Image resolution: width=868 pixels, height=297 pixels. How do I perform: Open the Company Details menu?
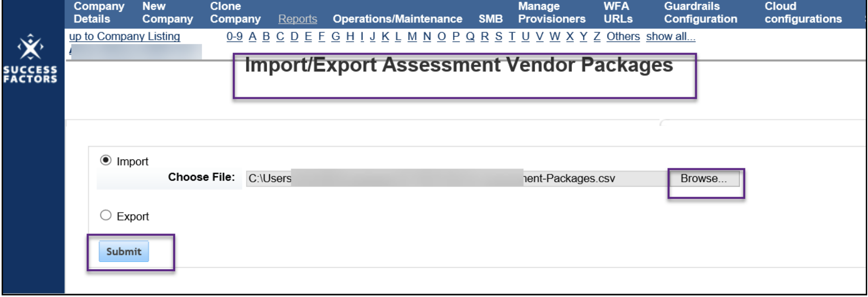(99, 13)
